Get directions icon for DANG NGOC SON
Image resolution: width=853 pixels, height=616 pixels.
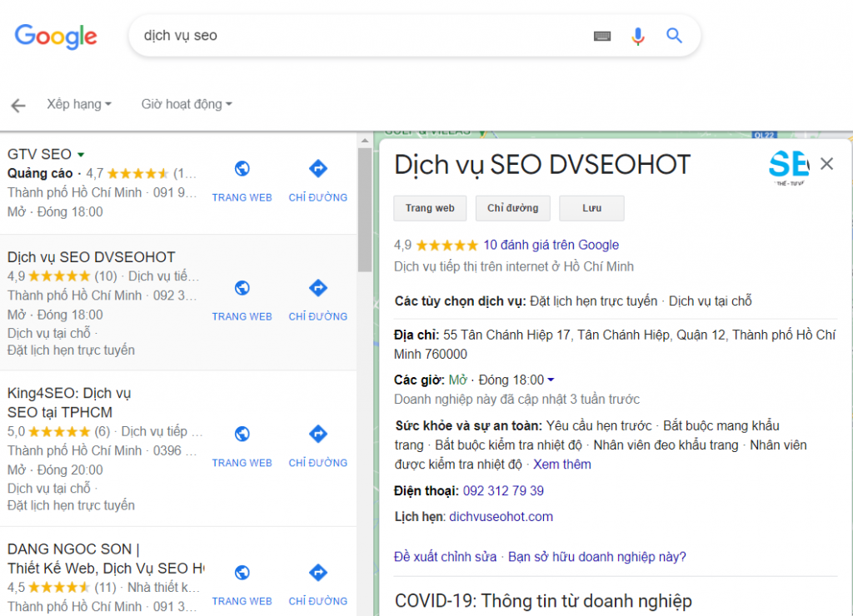[x=318, y=572]
